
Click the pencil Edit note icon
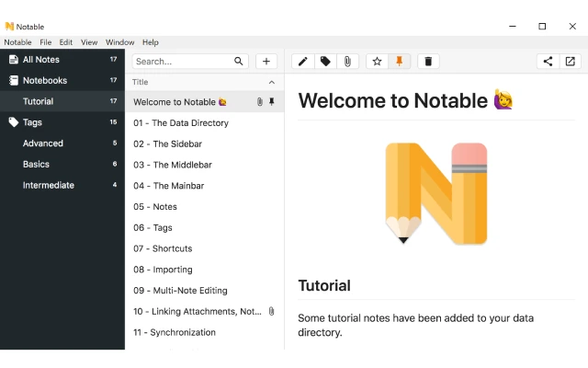[x=303, y=62]
